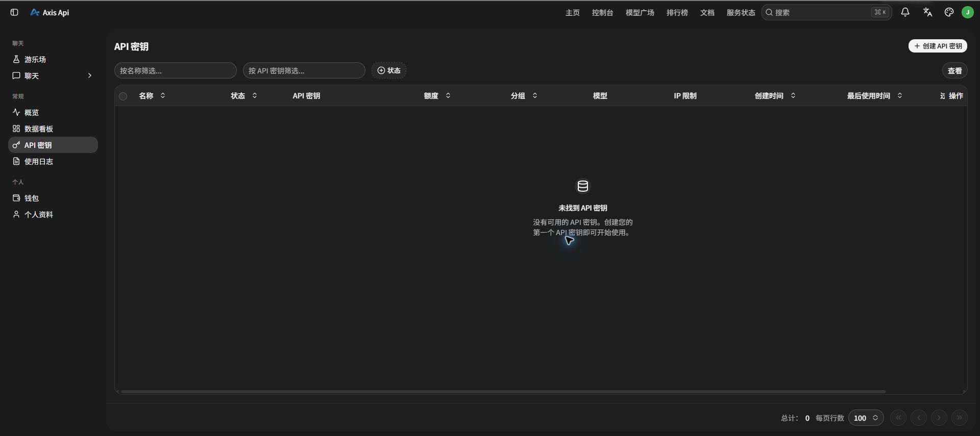980x436 pixels.
Task: Expand the 聊天 sidebar item
Action: click(x=53, y=75)
